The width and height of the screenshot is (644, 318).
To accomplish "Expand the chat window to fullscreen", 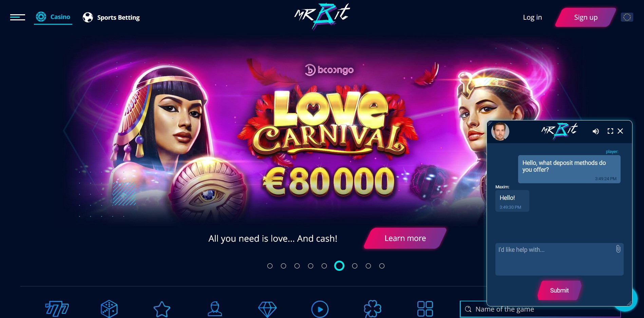I will [x=610, y=131].
